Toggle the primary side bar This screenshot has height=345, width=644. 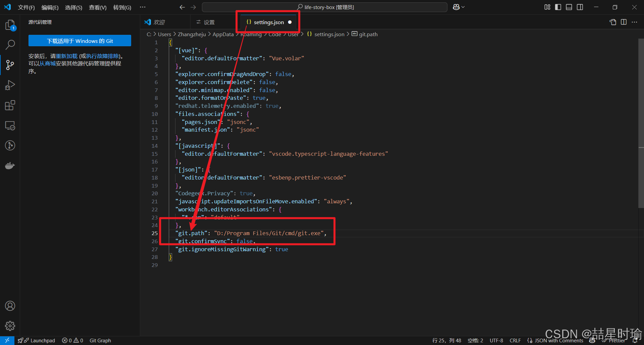pyautogui.click(x=558, y=7)
